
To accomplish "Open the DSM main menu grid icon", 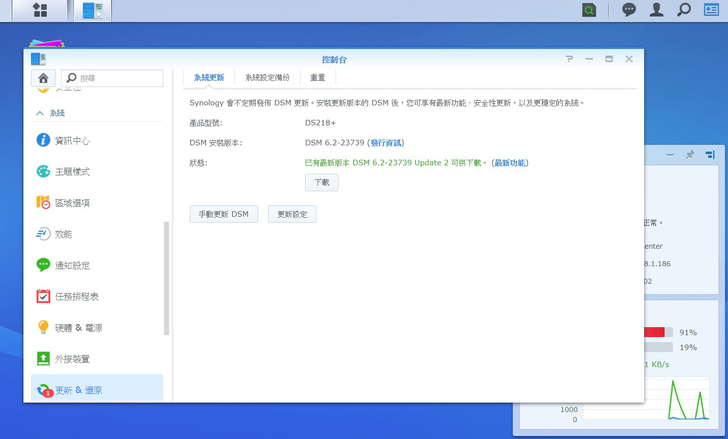I will [39, 10].
